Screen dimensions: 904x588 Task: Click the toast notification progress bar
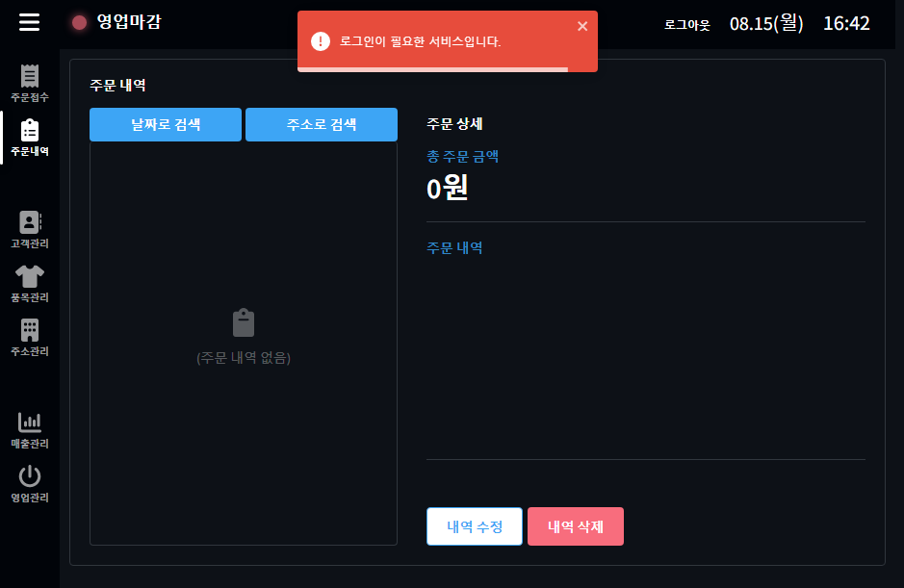431,68
